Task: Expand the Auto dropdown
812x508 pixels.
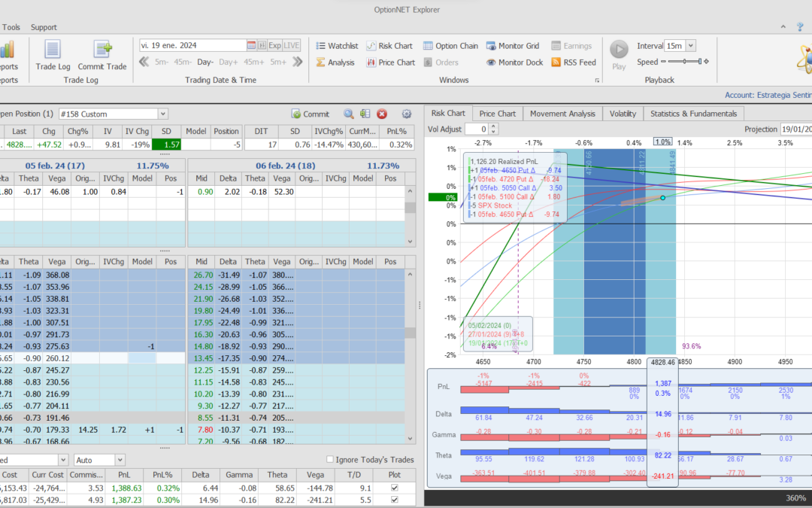Action: coord(120,460)
